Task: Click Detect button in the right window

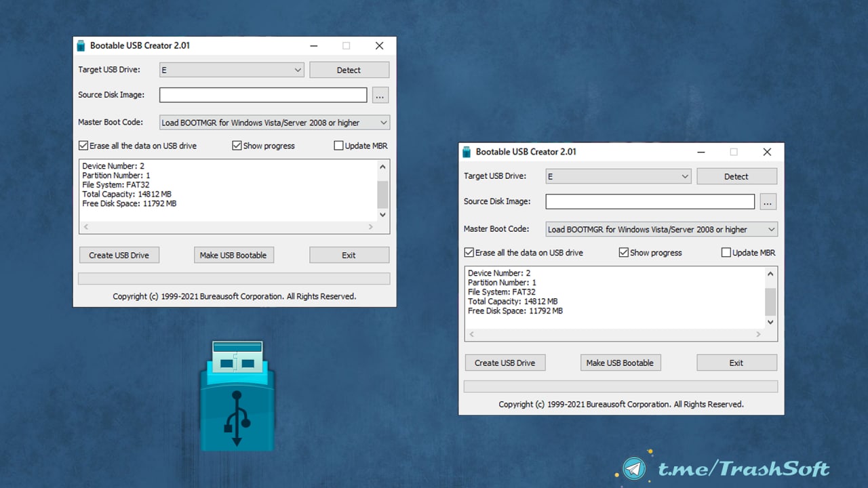Action: coord(736,176)
